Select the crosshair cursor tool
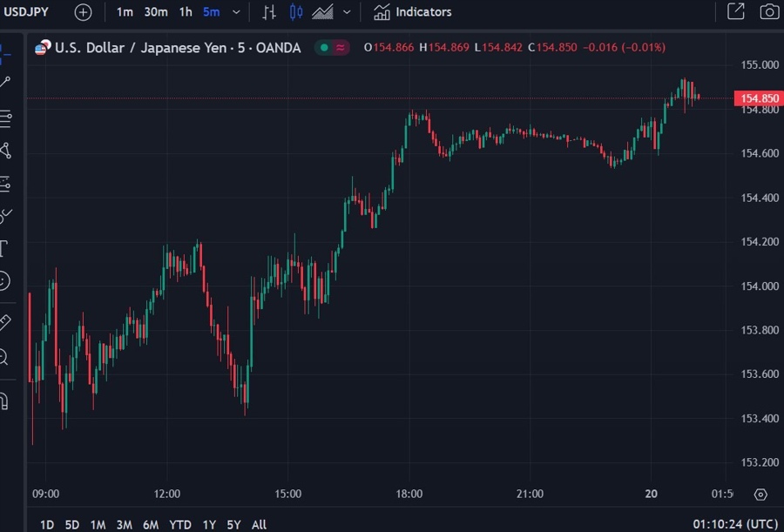Viewport: 784px width, 532px height. coord(5,53)
